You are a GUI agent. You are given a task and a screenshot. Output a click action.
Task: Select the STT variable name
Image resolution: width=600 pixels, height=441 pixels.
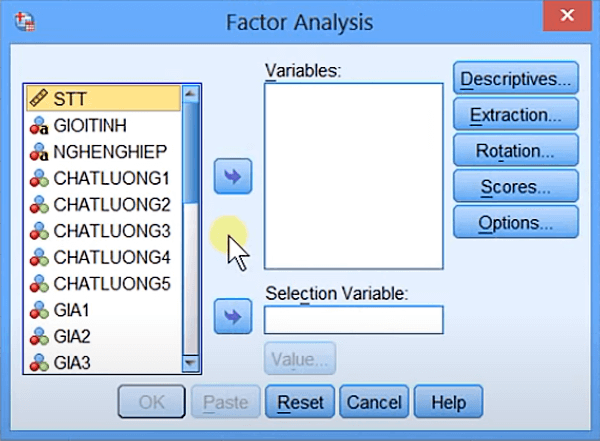[70, 99]
